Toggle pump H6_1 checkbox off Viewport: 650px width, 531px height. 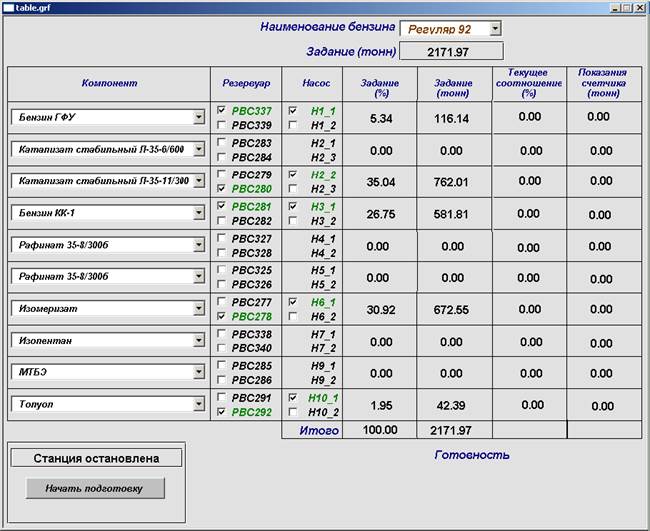[292, 301]
